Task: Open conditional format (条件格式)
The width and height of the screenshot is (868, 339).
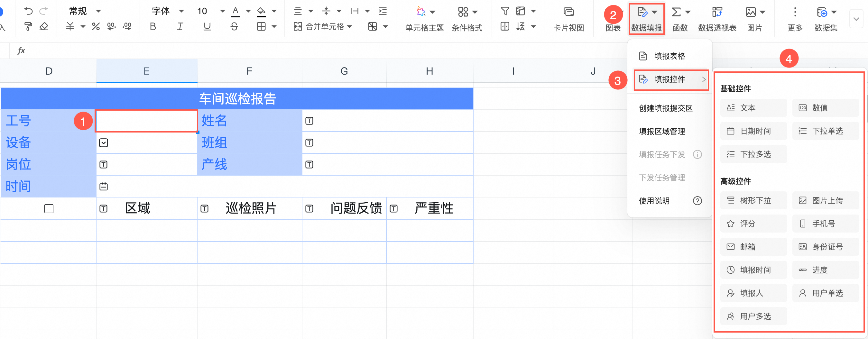Action: pos(467,20)
